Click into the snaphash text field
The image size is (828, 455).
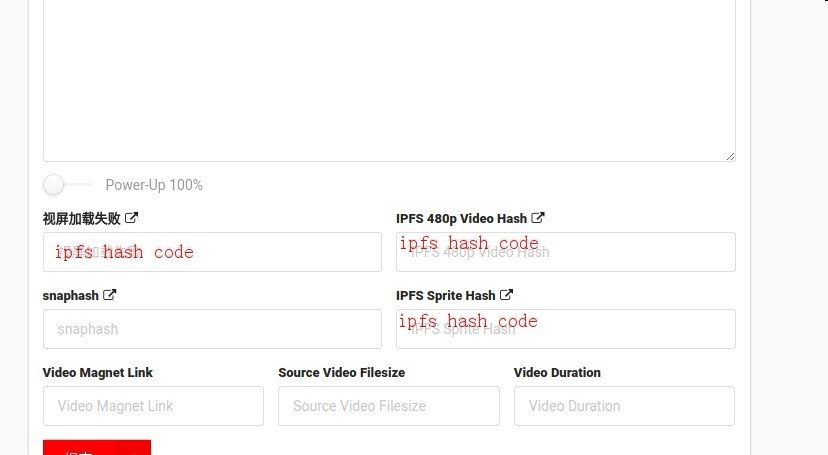tap(212, 329)
